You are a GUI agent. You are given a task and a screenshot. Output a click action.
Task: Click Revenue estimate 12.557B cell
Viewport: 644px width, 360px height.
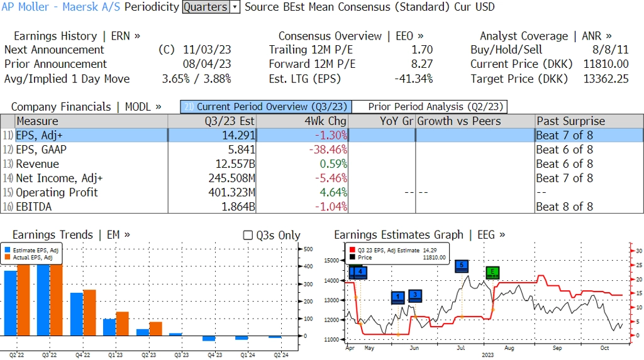[x=212, y=164]
